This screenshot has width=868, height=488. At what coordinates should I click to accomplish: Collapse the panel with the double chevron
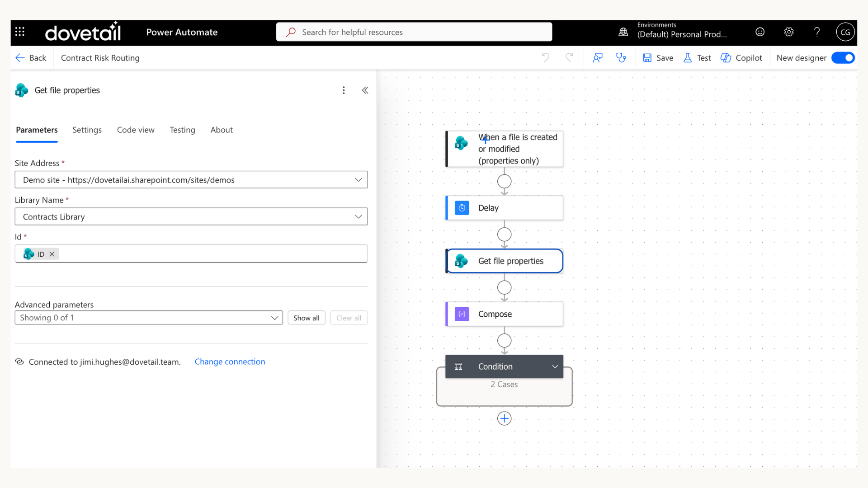pos(365,90)
